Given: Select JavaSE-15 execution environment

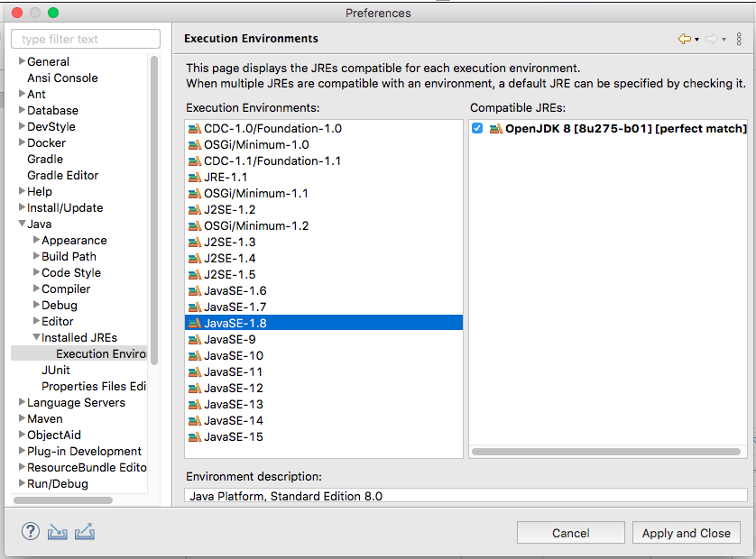Looking at the screenshot, I should [x=233, y=437].
